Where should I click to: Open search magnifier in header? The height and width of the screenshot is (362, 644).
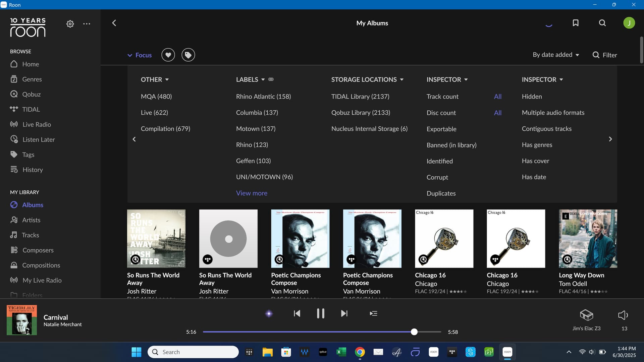pos(602,23)
